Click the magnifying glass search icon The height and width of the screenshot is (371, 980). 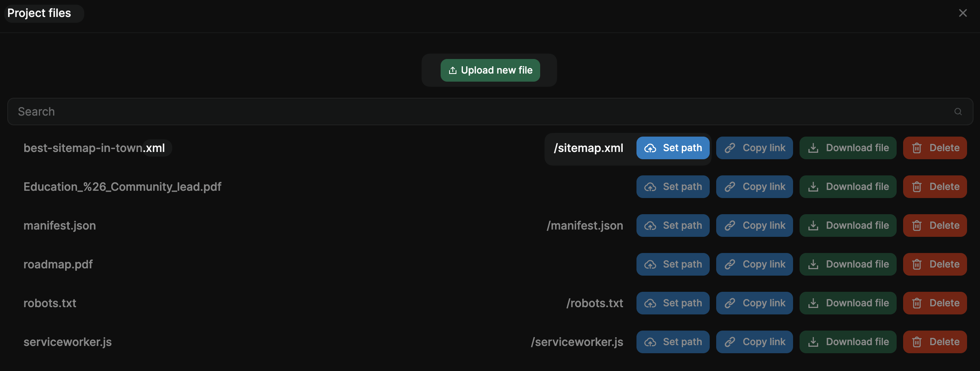[958, 111]
